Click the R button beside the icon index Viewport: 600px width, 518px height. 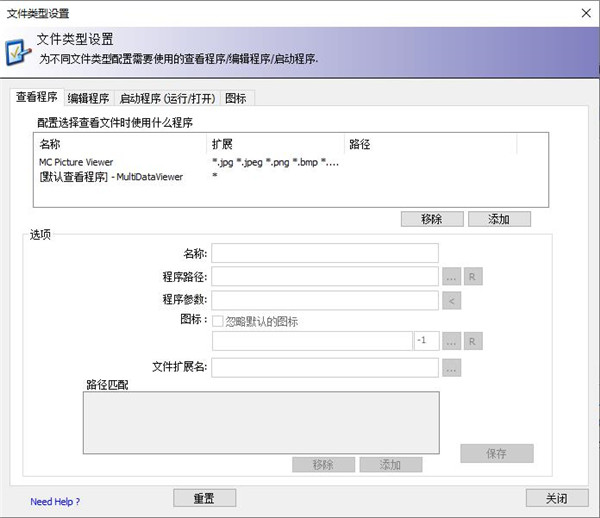pos(474,342)
